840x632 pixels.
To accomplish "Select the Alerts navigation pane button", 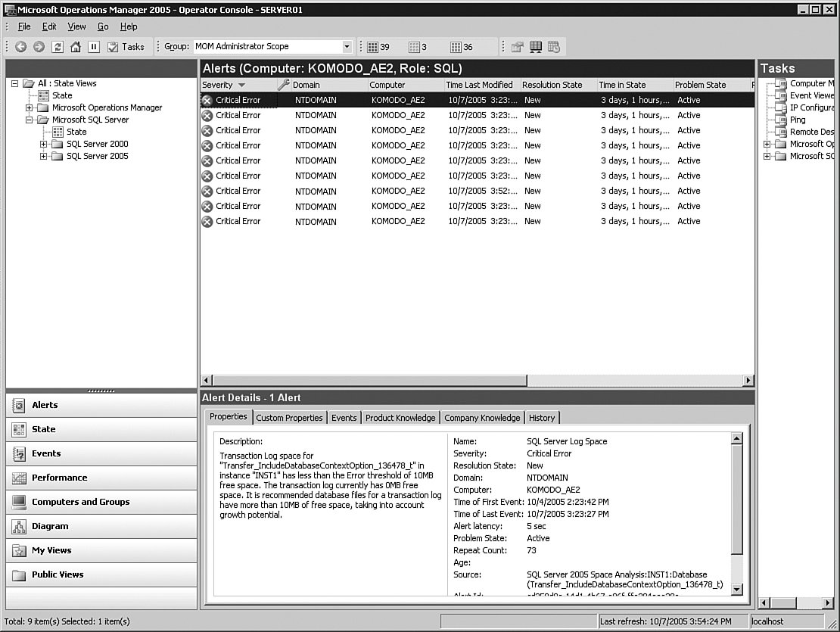I will pyautogui.click(x=101, y=405).
